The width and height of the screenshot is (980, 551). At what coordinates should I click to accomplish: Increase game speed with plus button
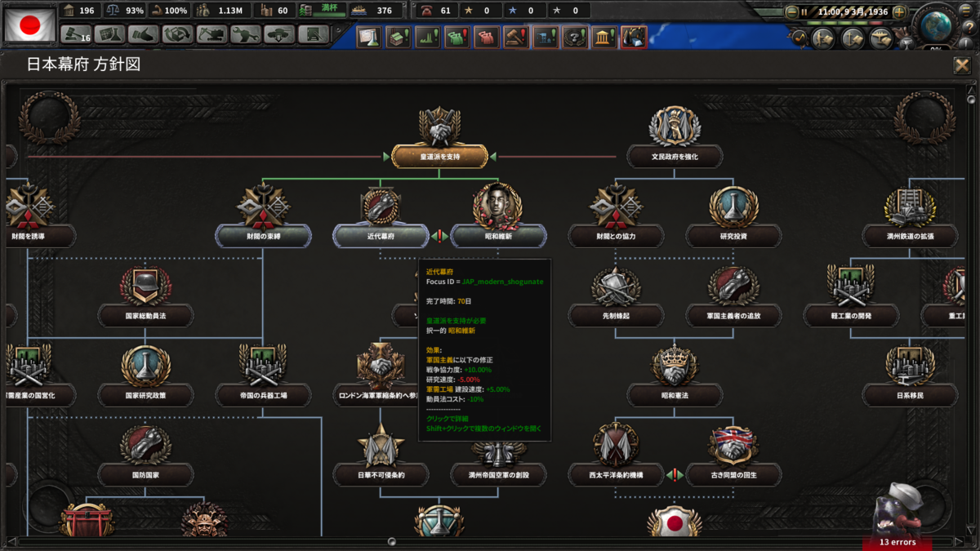pos(899,12)
